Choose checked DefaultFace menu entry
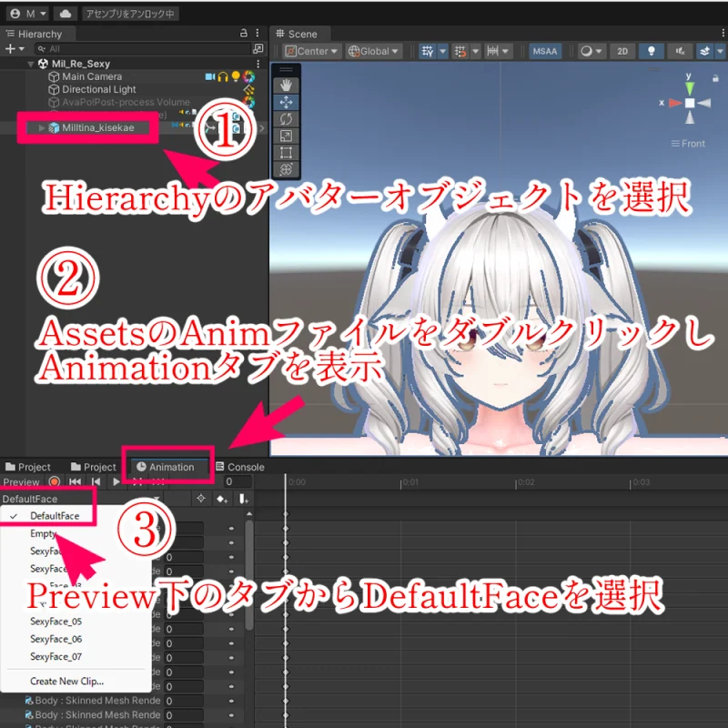The width and height of the screenshot is (728, 728). [x=55, y=516]
